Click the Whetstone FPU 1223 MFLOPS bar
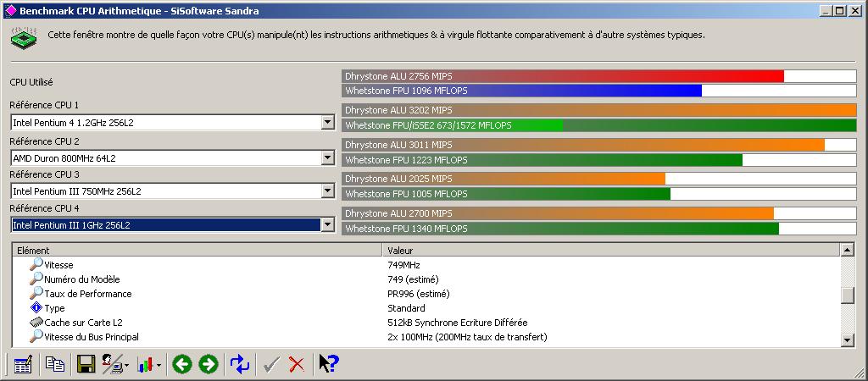Viewport: 868px width, 381px height. (599, 160)
